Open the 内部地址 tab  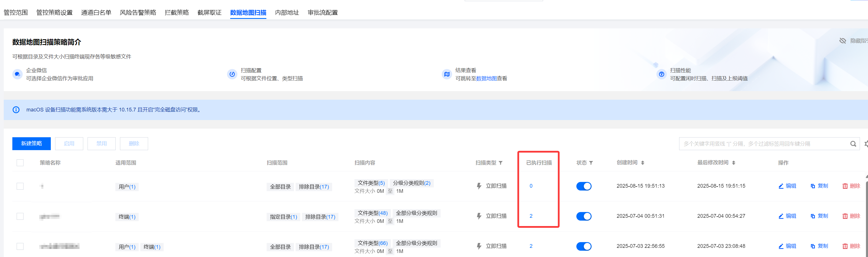click(287, 12)
